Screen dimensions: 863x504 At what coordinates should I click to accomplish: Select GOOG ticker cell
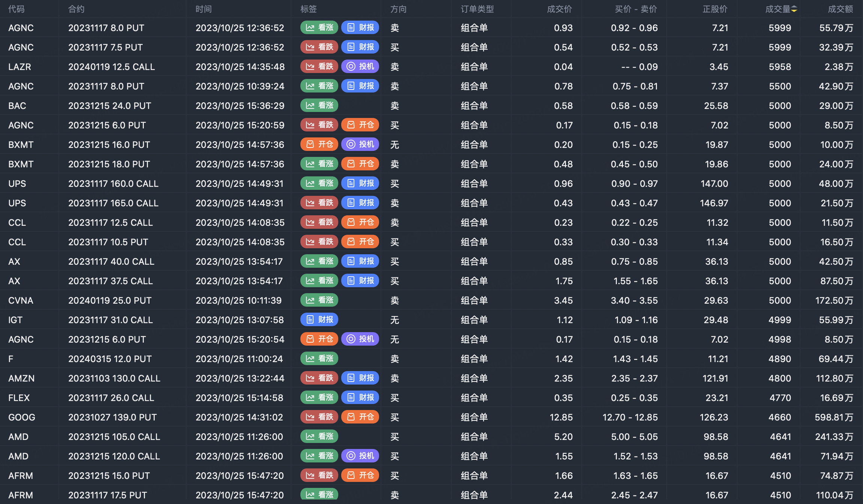point(22,417)
